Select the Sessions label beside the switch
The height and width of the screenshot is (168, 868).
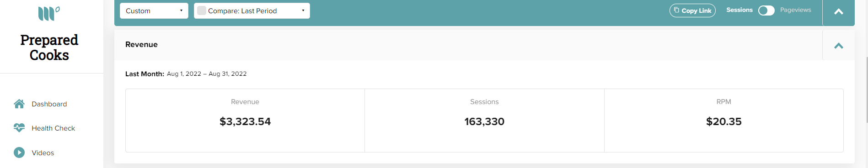pyautogui.click(x=739, y=10)
